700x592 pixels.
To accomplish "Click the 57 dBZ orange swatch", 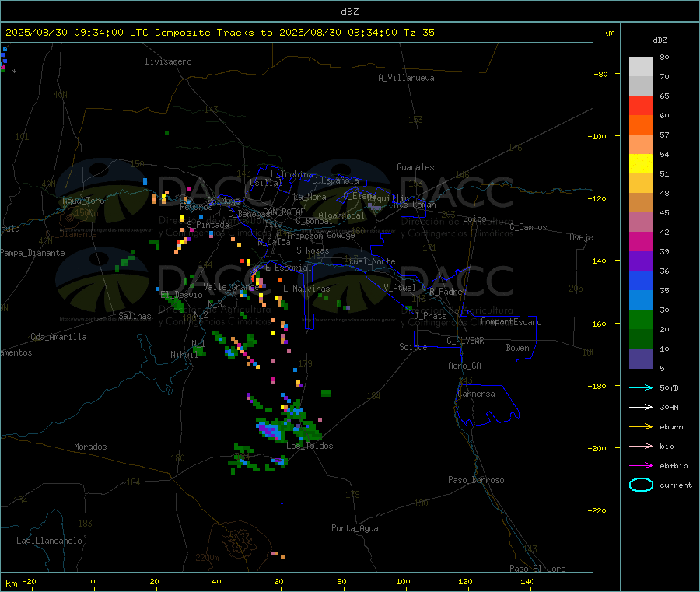I will (641, 125).
